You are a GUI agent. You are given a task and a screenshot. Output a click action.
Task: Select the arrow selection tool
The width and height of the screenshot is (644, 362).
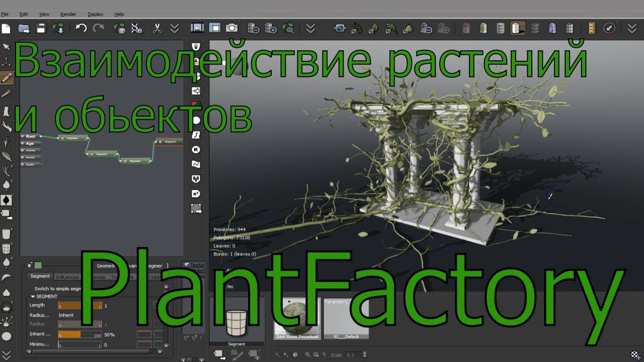point(7,47)
